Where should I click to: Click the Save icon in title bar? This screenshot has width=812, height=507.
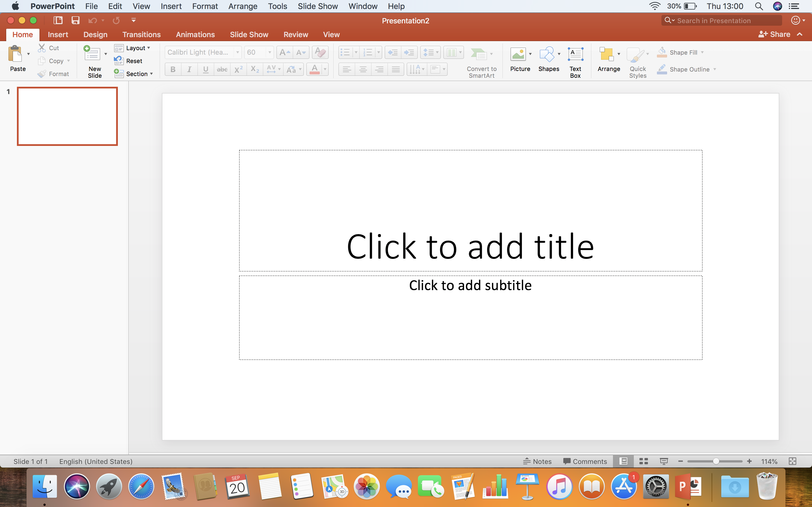(76, 21)
